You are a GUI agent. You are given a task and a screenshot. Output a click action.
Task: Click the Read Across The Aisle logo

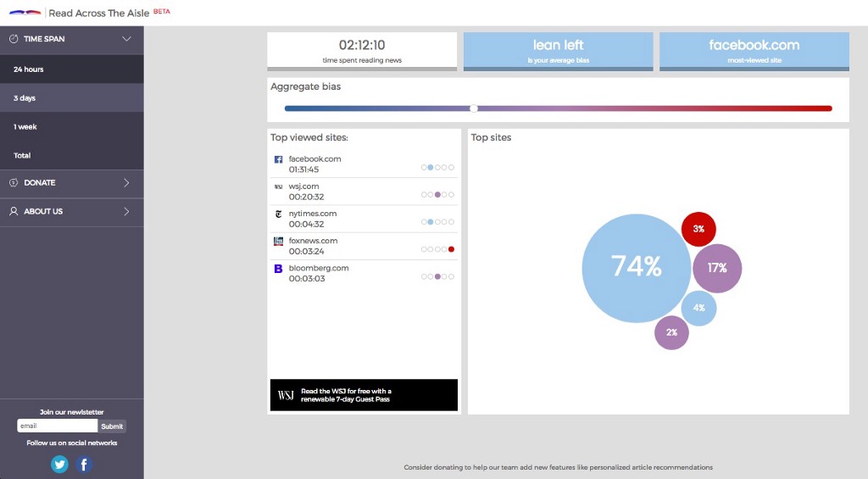coord(25,12)
